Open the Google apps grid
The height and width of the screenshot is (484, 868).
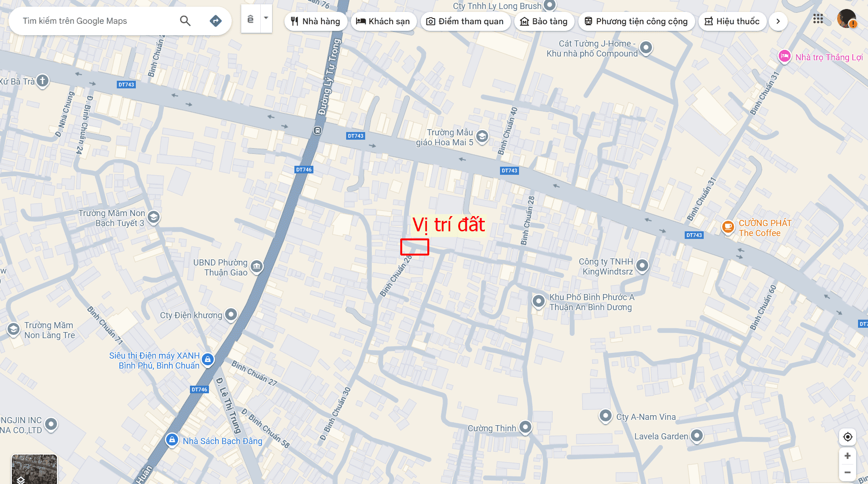pos(818,19)
